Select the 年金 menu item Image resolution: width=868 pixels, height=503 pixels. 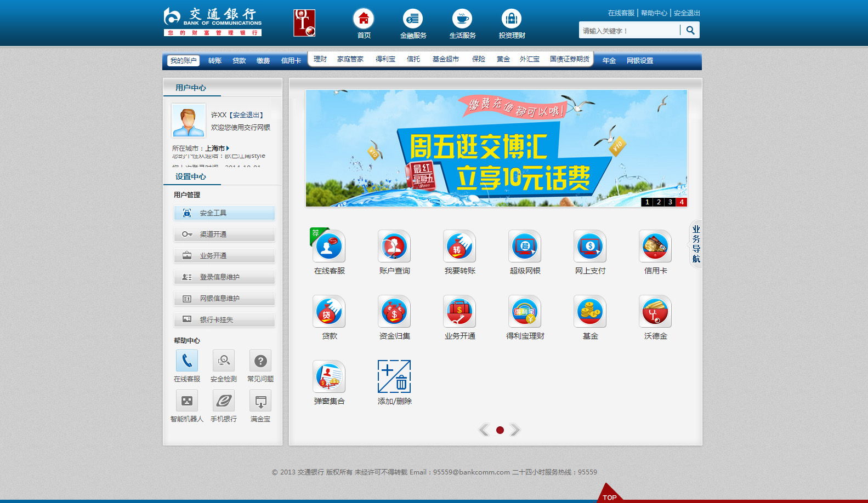[x=609, y=61]
